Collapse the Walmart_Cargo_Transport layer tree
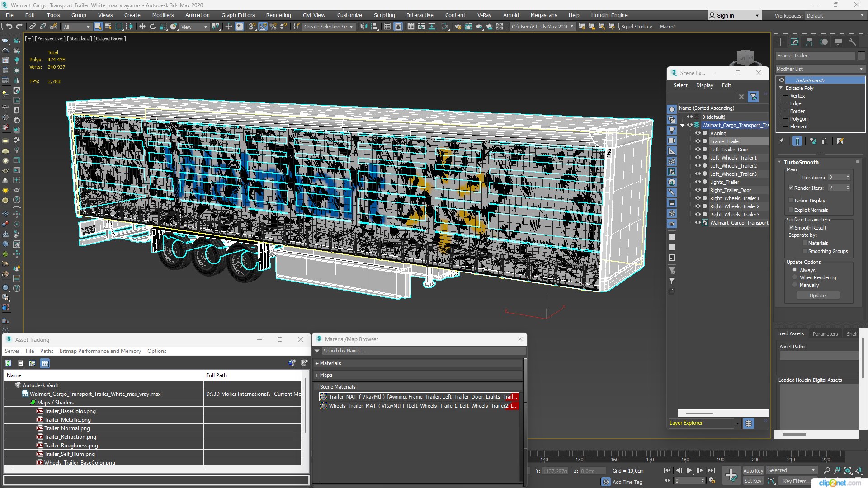 pos(682,125)
